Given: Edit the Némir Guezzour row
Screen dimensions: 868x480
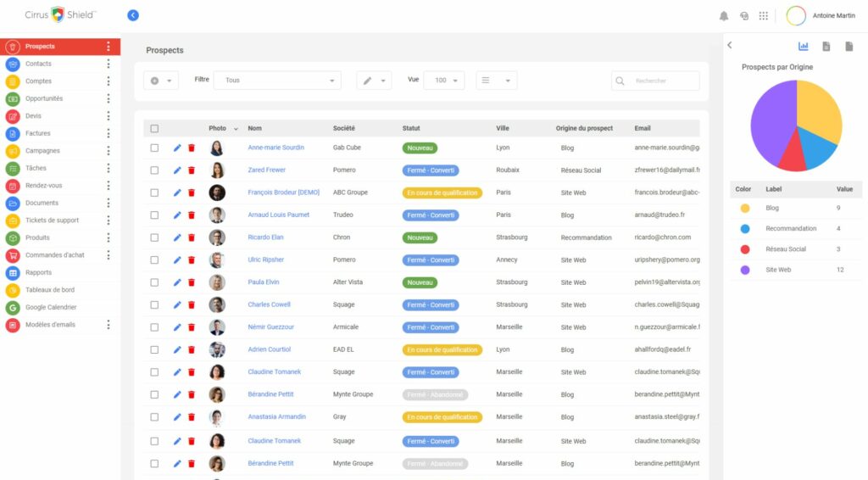Looking at the screenshot, I should point(177,327).
